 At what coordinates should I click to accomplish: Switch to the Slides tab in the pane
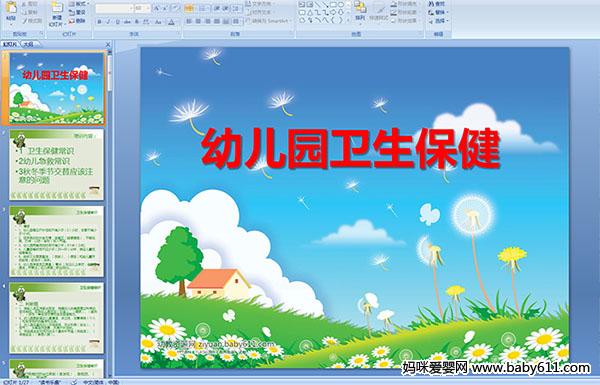[x=10, y=44]
